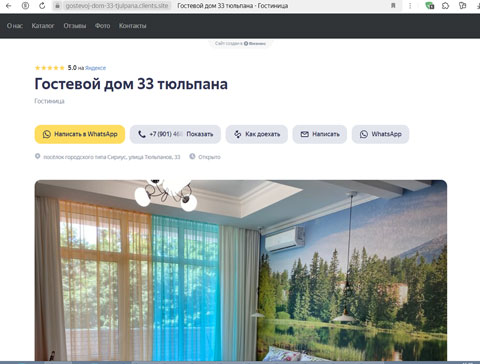480x364 pixels.
Task: Open directions with 'Как доехать'
Action: click(257, 134)
